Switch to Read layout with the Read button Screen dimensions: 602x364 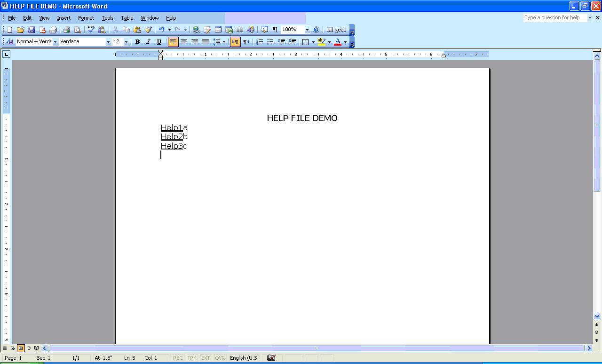(337, 30)
